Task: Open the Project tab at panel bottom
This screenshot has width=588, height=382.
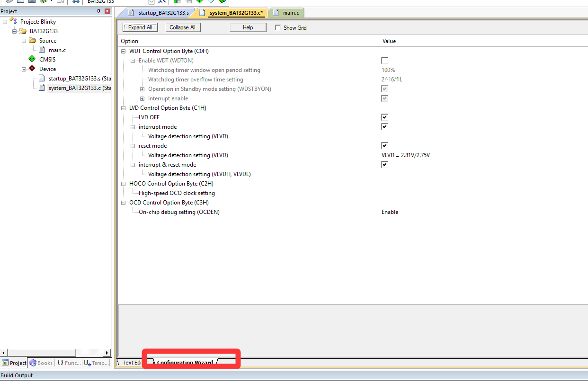Action: pyautogui.click(x=14, y=363)
